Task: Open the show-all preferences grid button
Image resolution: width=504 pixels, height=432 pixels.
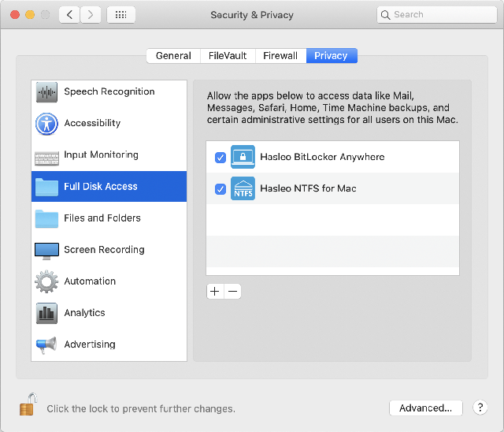Action: pos(120,15)
